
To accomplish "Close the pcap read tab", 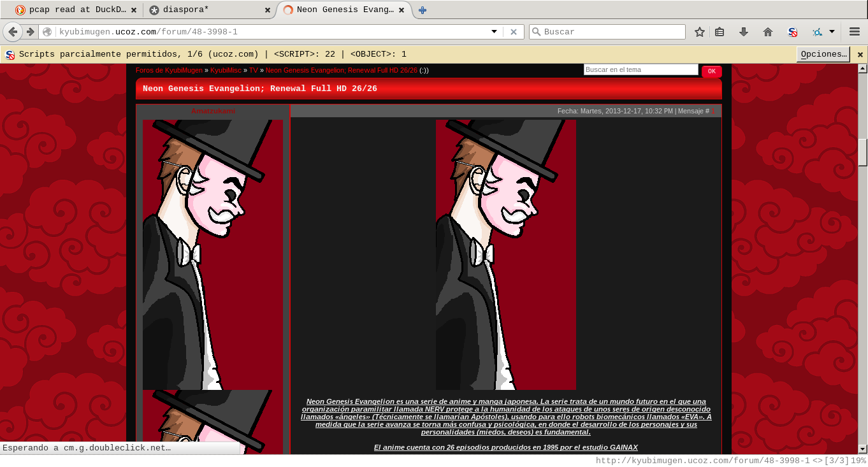I will pos(133,10).
